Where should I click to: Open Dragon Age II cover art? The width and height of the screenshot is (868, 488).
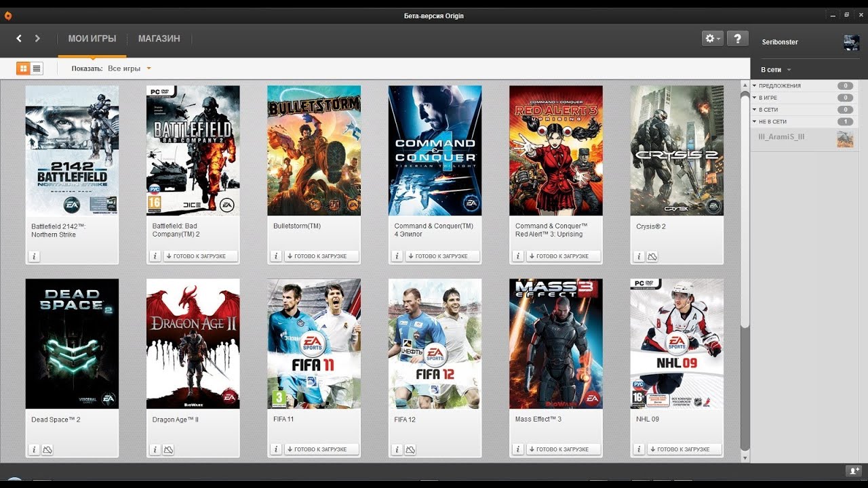pos(193,344)
